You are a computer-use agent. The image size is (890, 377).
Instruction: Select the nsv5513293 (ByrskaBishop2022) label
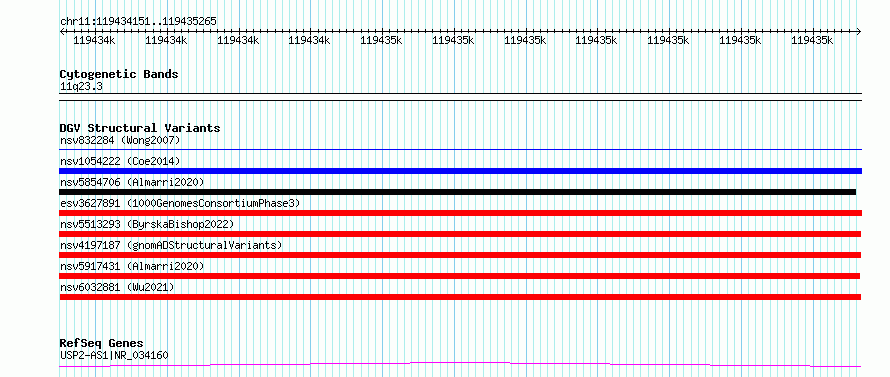click(147, 224)
